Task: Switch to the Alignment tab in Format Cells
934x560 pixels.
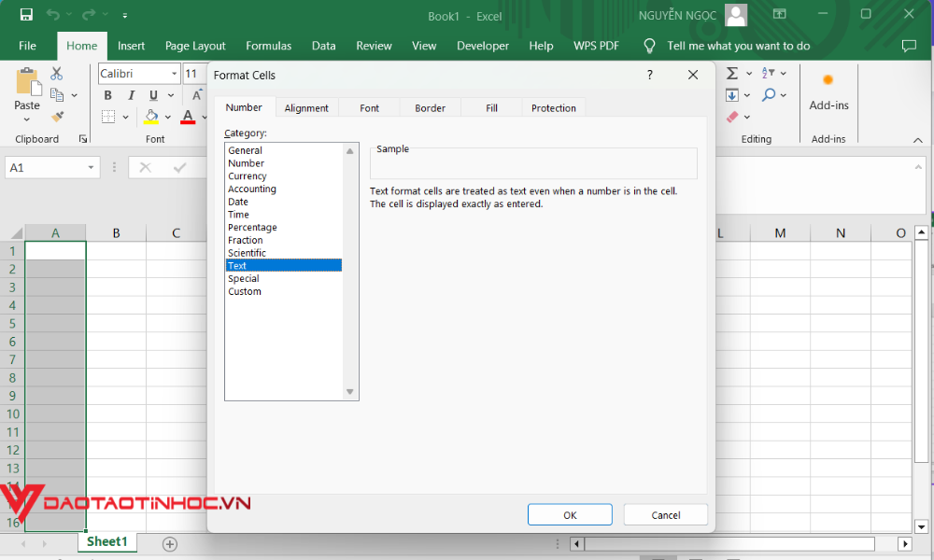Action: [x=306, y=107]
